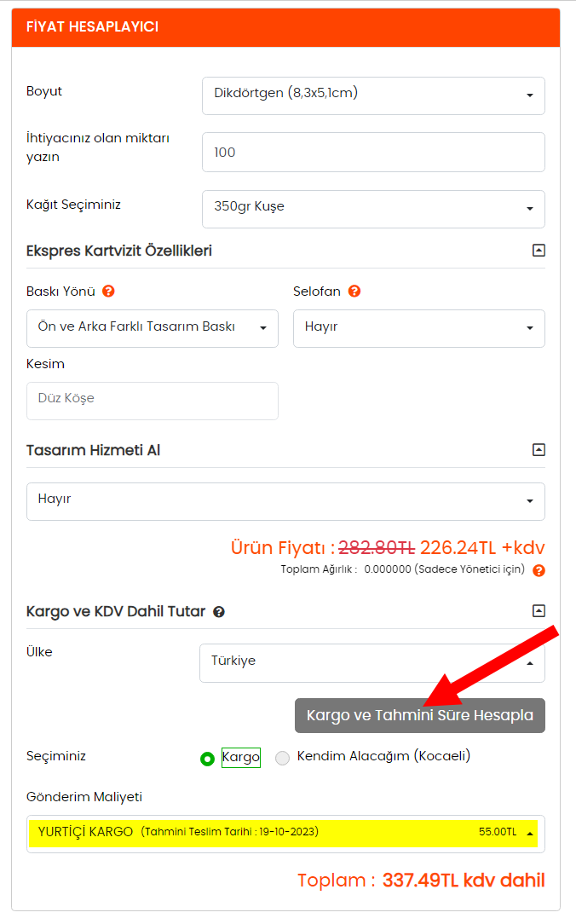576x924 pixels.
Task: Click the Kesim Düz Köşe field
Action: 153,401
